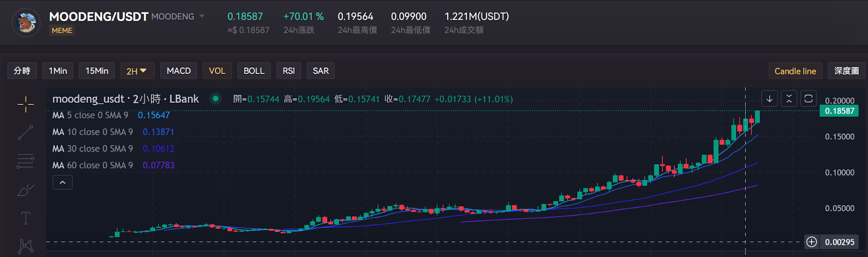
Task: Select the MA 60 close indicator row
Action: pyautogui.click(x=113, y=165)
